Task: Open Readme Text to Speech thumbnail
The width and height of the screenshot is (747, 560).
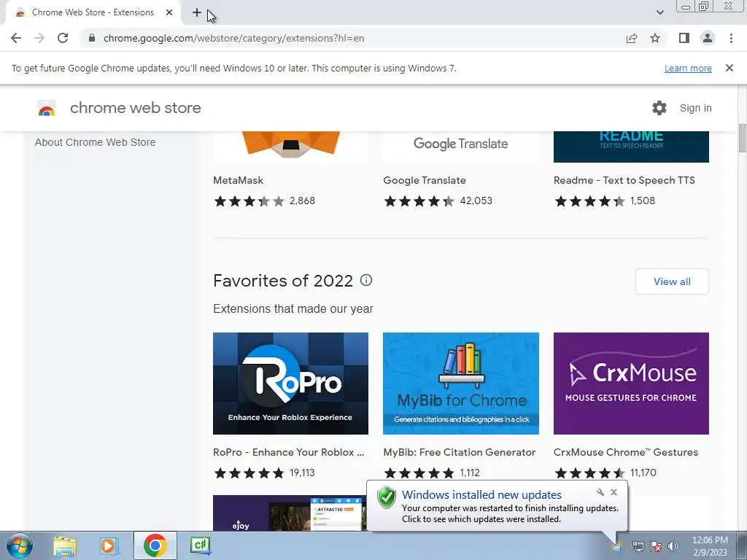Action: pos(631,147)
